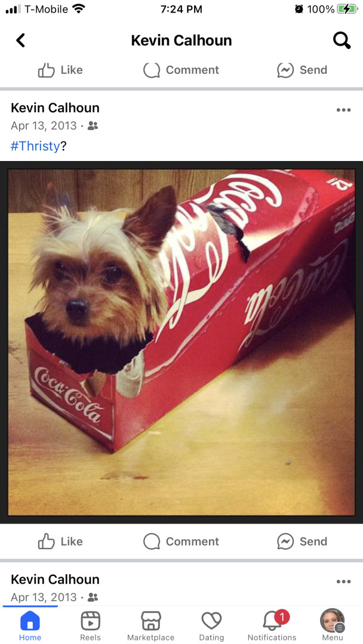Open the #Thristy hashtag link
The image size is (363, 644).
click(x=35, y=146)
